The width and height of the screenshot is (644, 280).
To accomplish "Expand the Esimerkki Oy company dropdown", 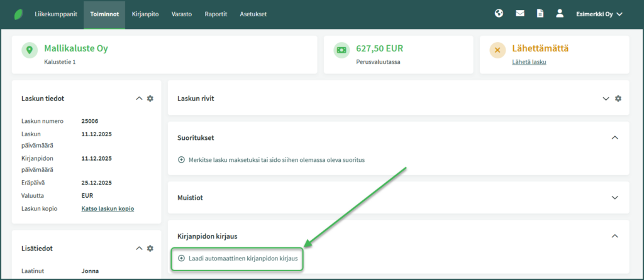I will pos(599,14).
